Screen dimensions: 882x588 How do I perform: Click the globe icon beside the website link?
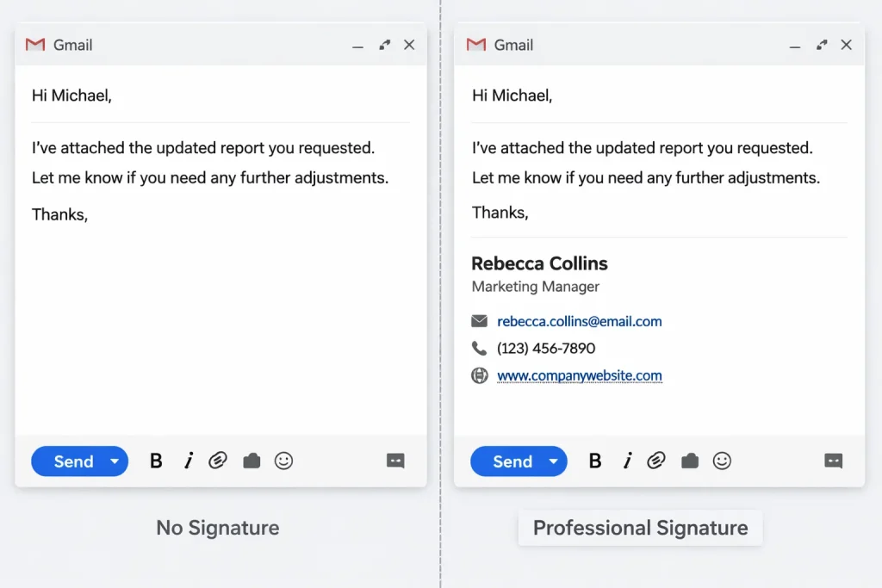[x=480, y=375]
